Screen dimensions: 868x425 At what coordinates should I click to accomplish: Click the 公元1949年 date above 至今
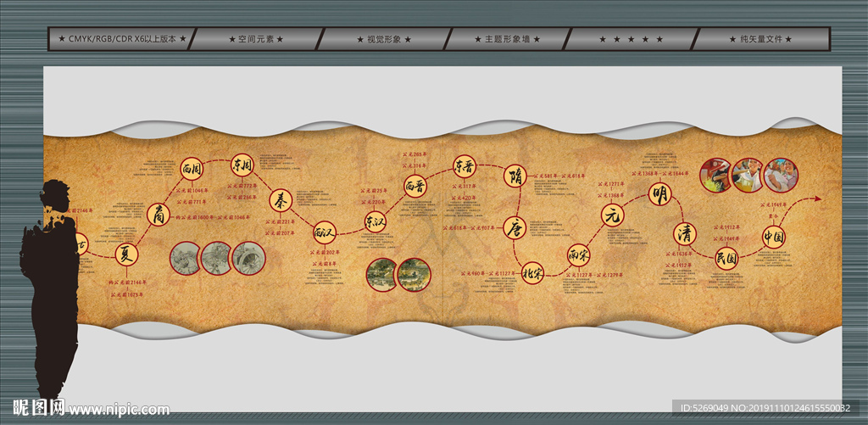[773, 205]
